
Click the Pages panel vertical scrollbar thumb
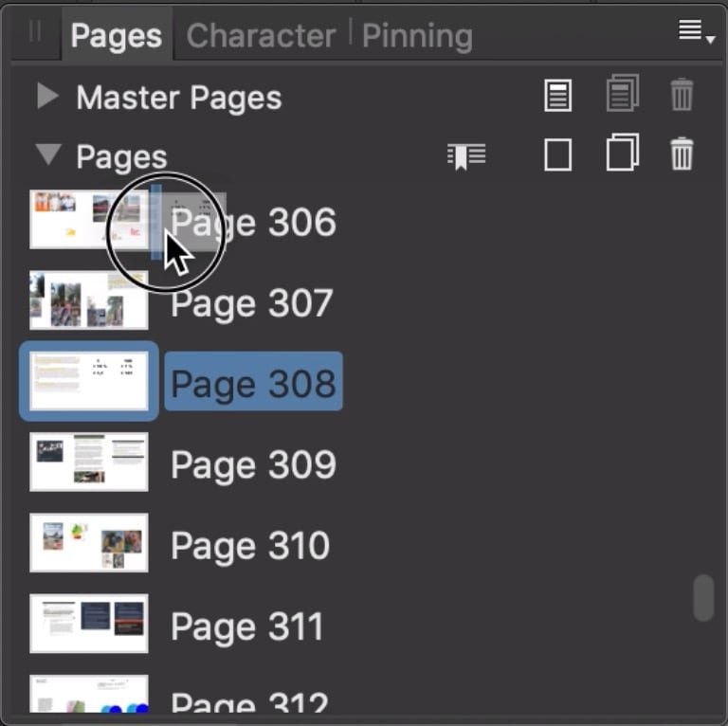703,598
